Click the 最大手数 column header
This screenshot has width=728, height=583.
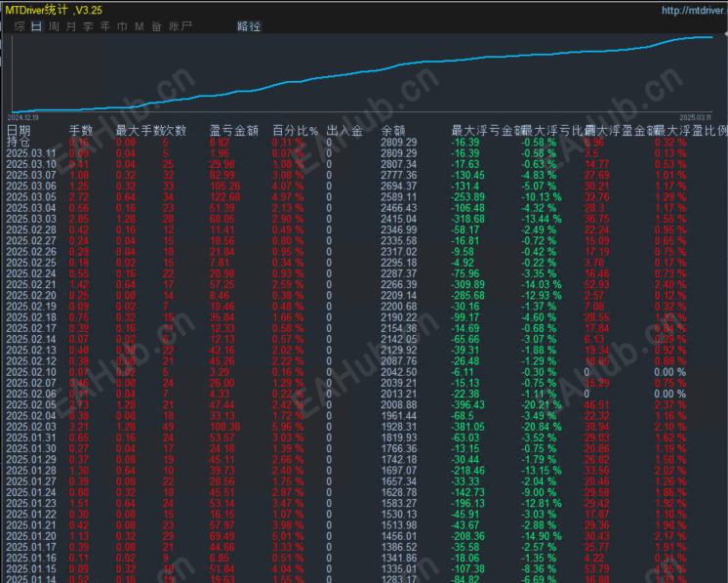coord(139,131)
